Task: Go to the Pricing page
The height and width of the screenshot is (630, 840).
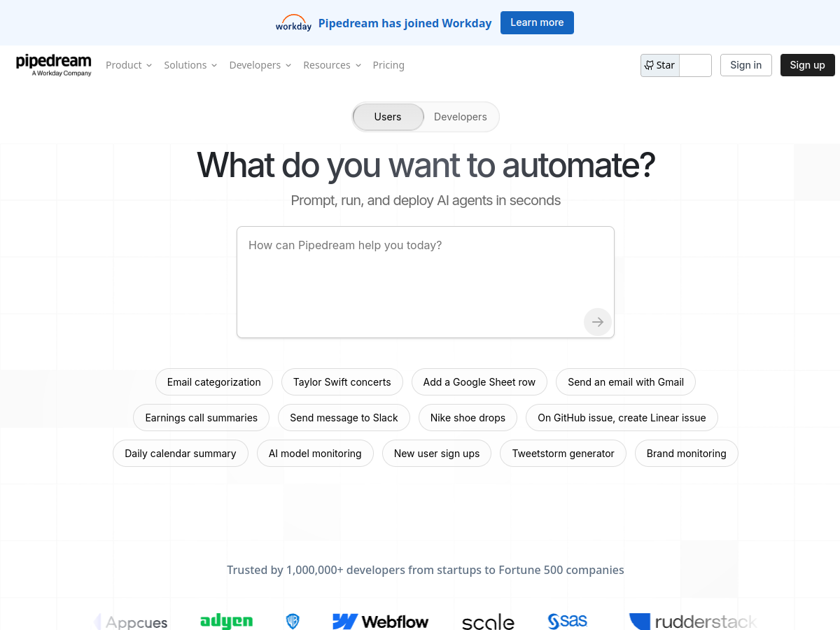Action: pyautogui.click(x=388, y=65)
